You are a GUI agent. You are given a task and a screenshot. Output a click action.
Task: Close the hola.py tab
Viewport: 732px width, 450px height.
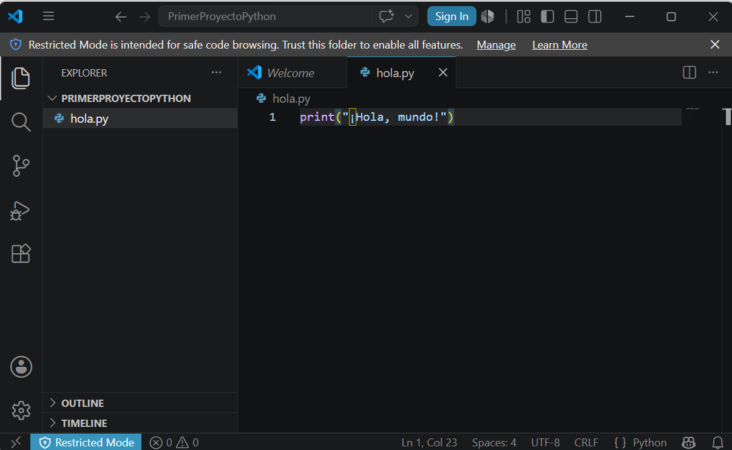coord(443,72)
